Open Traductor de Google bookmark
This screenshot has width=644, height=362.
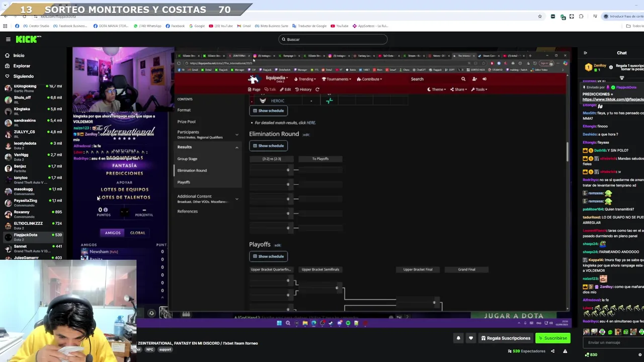(309, 26)
